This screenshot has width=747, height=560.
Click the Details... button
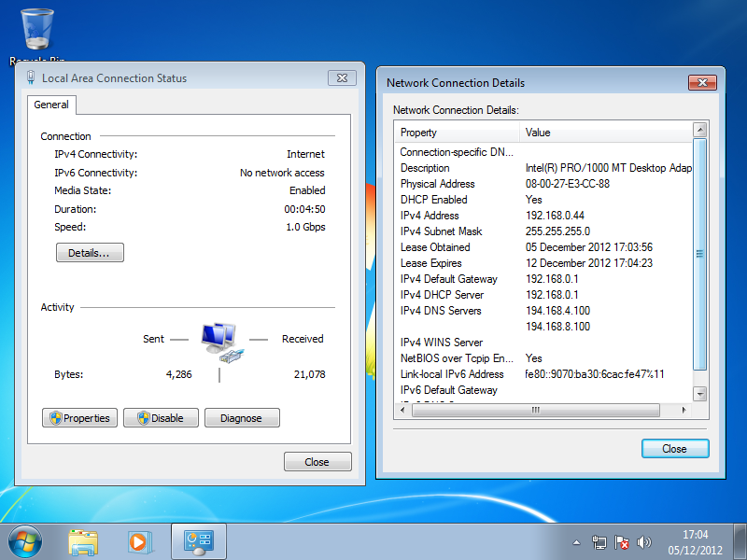90,253
